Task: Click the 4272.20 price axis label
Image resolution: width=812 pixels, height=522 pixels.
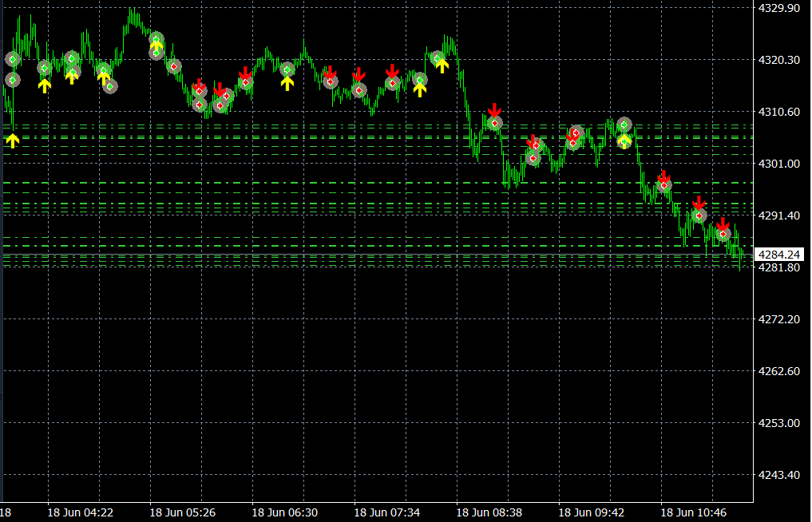Action: (778, 319)
